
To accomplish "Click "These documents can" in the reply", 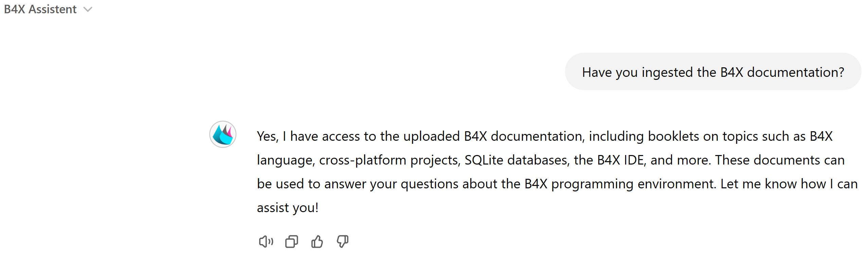I will click(780, 160).
